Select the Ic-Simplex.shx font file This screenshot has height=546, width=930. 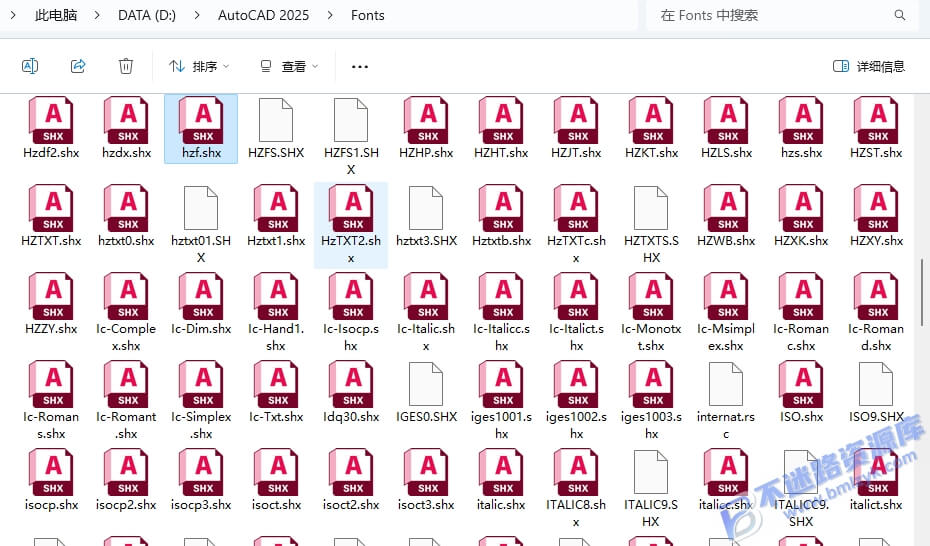pyautogui.click(x=201, y=401)
